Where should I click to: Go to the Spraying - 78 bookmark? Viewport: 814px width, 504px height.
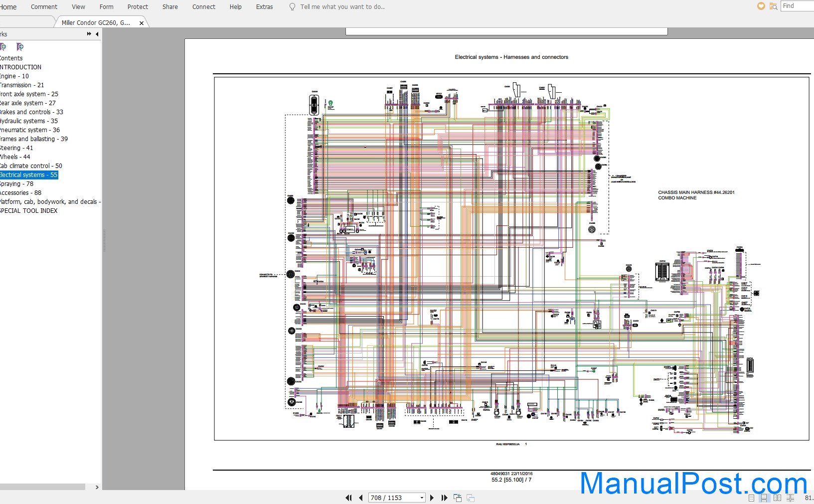[x=16, y=184]
